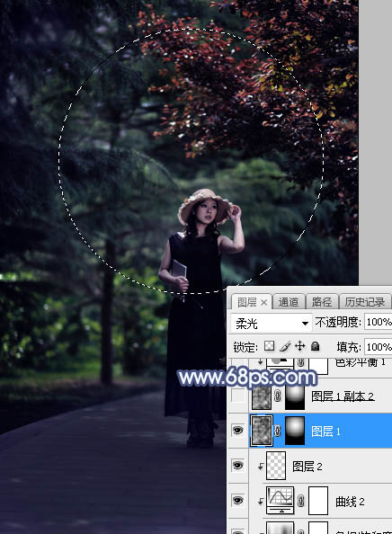Screen dimensions: 392x534
Task: Click the link icon on 图层 1
Action: [x=278, y=431]
